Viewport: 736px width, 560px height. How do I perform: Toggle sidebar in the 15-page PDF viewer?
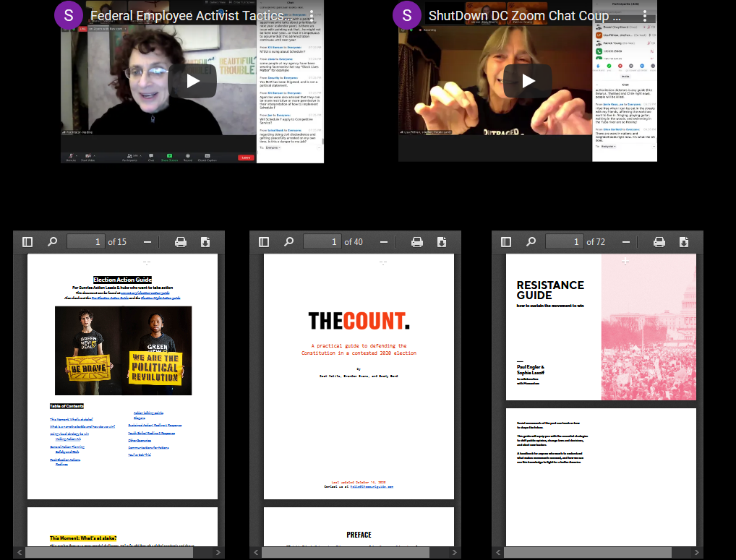(27, 242)
